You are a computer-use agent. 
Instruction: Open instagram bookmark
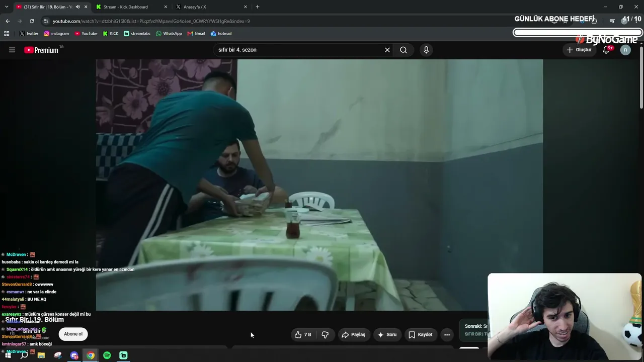(x=56, y=34)
